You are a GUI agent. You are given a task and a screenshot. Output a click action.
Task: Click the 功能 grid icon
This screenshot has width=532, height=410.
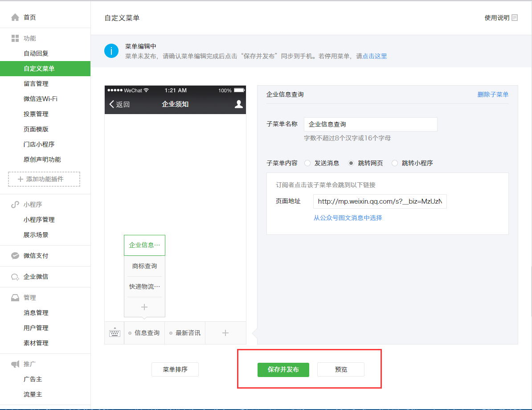click(x=15, y=38)
